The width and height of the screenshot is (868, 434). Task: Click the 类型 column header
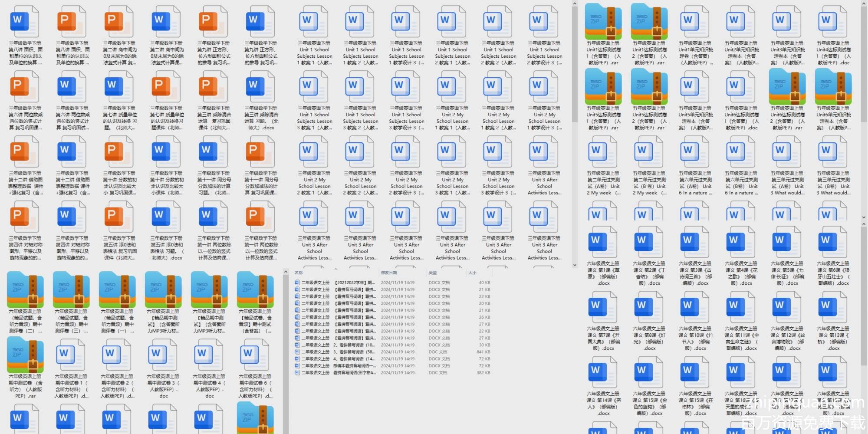[433, 273]
